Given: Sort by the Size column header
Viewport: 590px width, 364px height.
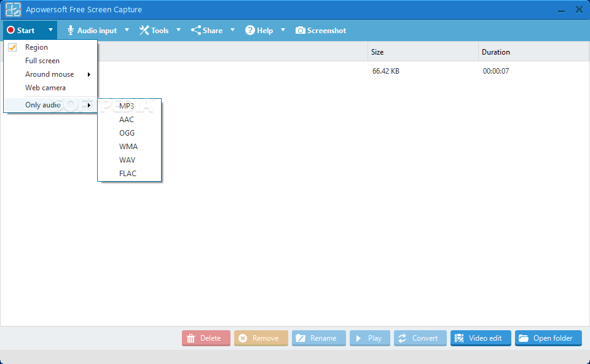Looking at the screenshot, I should (x=423, y=52).
